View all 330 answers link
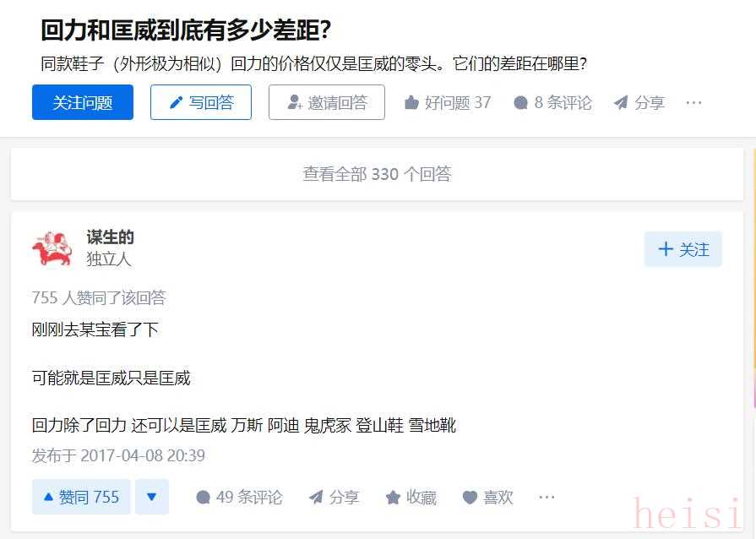Viewport: 756px width, 539px height. 377,174
